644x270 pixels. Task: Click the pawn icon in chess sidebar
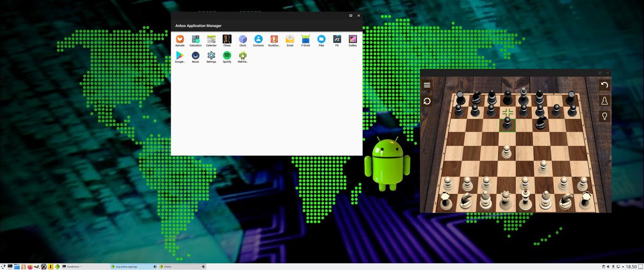click(604, 100)
